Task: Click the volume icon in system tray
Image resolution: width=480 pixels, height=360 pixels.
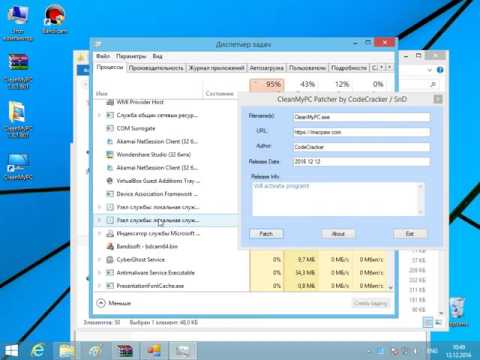Action: [415, 351]
